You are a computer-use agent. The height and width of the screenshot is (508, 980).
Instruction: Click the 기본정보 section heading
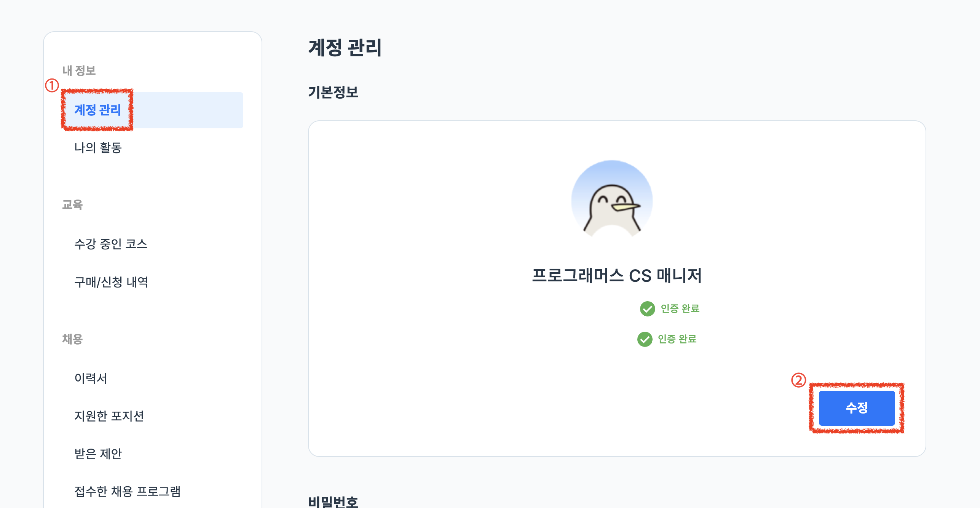[x=333, y=92]
